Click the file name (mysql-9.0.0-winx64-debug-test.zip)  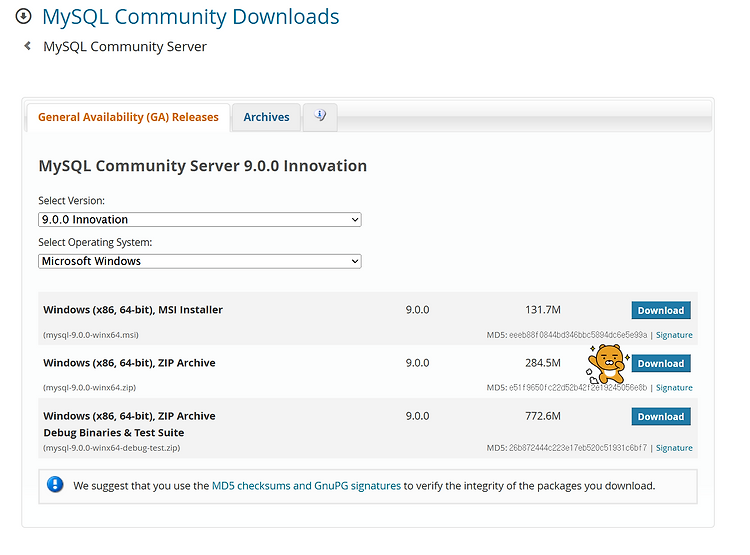pos(111,448)
